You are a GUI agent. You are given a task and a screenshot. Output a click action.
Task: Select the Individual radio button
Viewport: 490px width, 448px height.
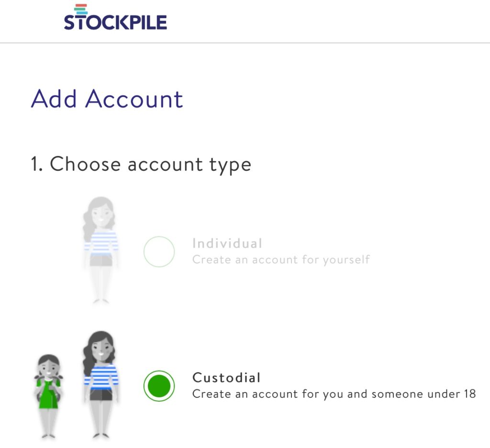pyautogui.click(x=159, y=251)
